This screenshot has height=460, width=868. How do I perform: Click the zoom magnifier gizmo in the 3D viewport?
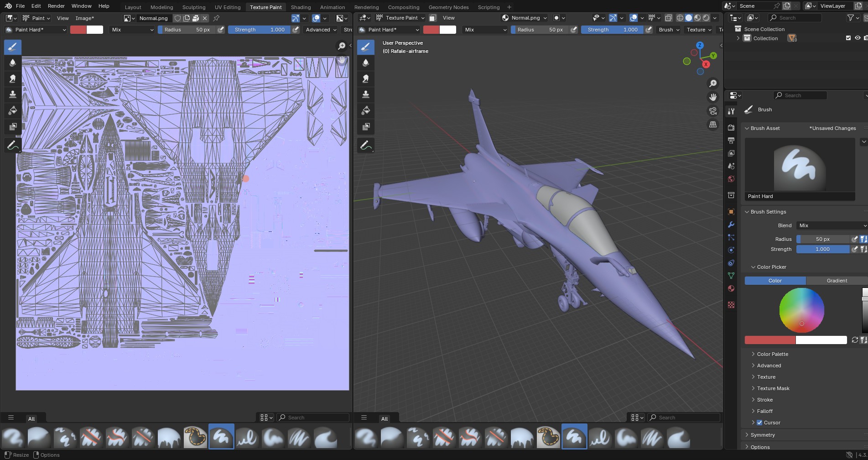point(712,84)
